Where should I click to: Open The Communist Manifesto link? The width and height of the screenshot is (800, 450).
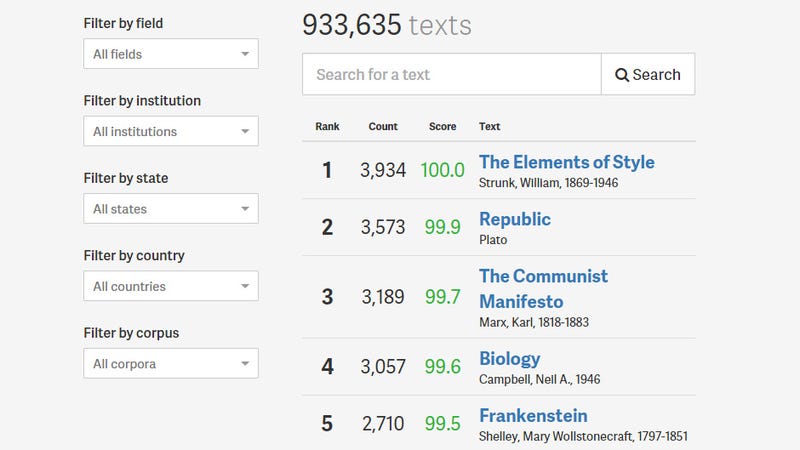click(543, 289)
